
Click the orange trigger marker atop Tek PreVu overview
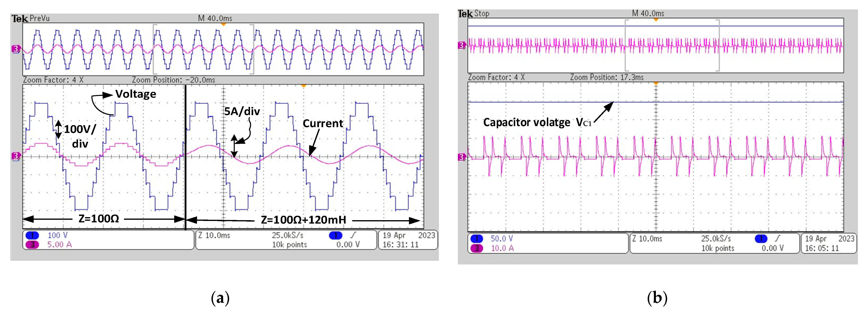tap(223, 25)
